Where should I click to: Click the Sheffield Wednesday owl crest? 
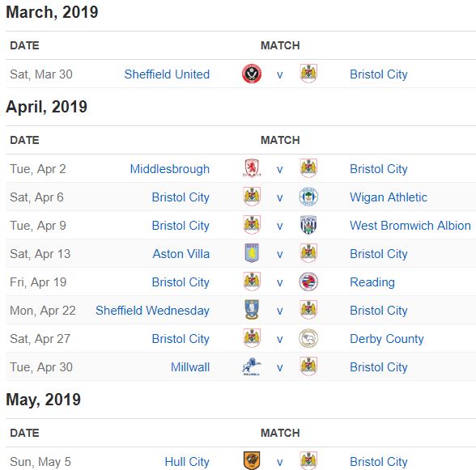(252, 310)
